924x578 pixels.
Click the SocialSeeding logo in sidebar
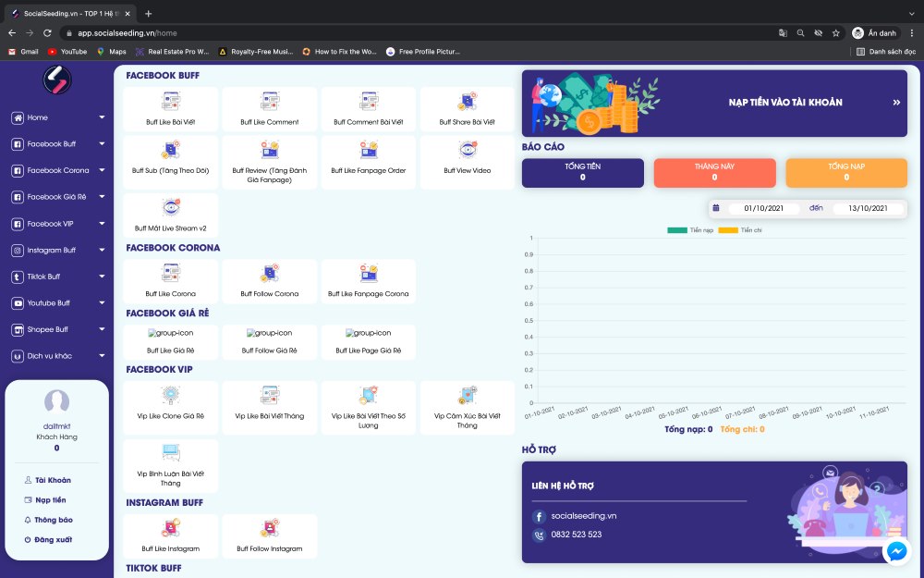(56, 80)
